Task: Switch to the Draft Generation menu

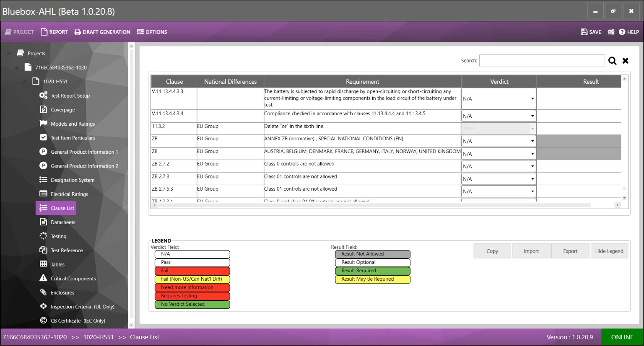Action: (x=102, y=32)
